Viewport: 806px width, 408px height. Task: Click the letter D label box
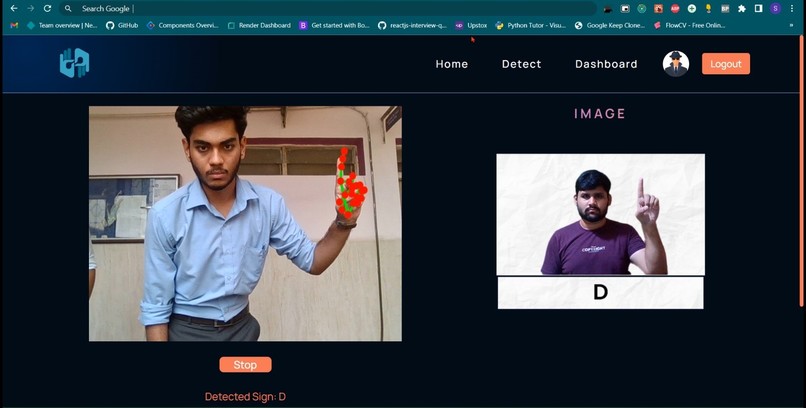600,292
